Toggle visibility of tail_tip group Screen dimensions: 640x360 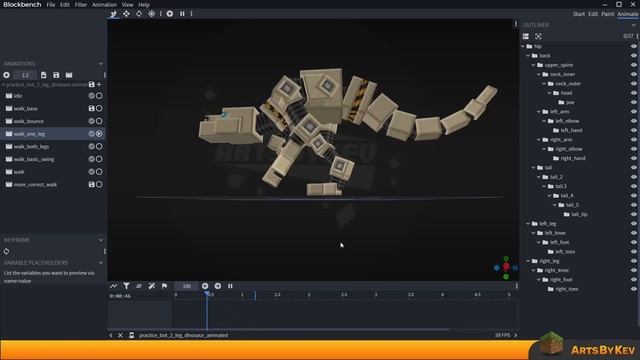(633, 214)
